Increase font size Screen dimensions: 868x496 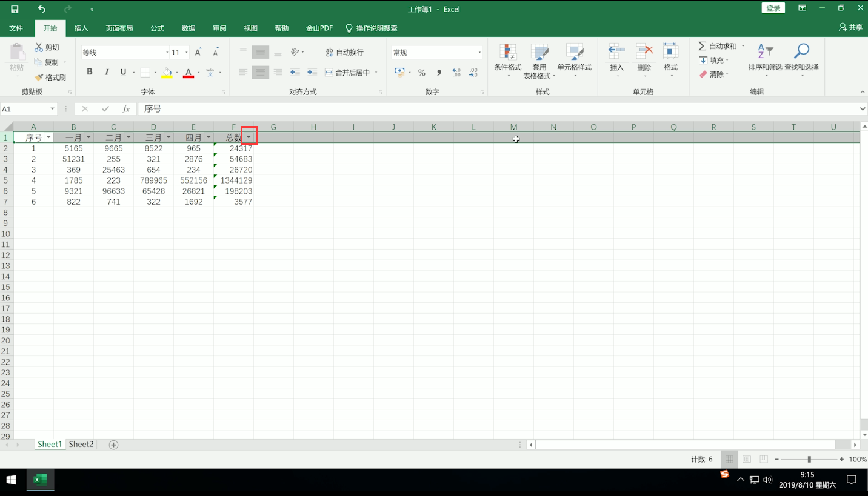198,53
